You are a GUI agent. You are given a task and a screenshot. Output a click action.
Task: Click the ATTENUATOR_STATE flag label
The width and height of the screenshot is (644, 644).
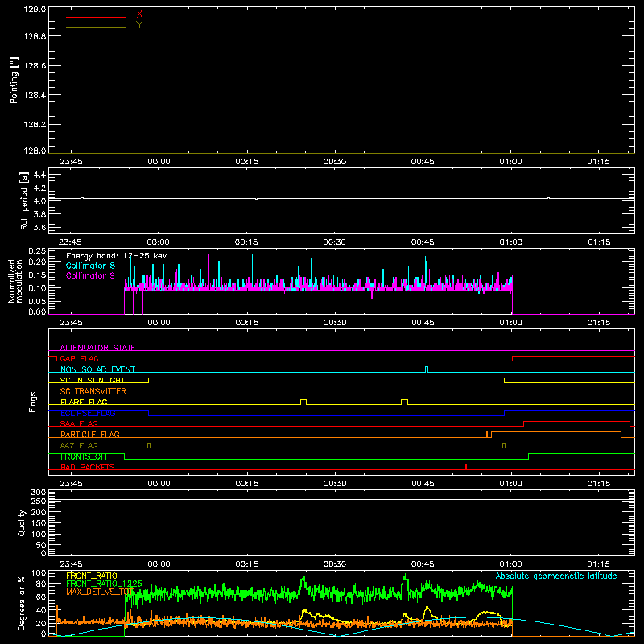[97, 348]
